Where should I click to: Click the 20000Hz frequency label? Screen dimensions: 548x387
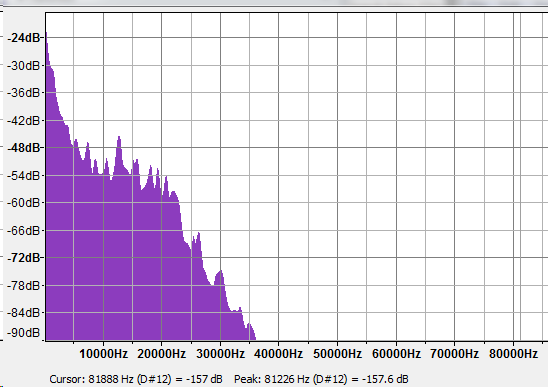click(x=161, y=354)
